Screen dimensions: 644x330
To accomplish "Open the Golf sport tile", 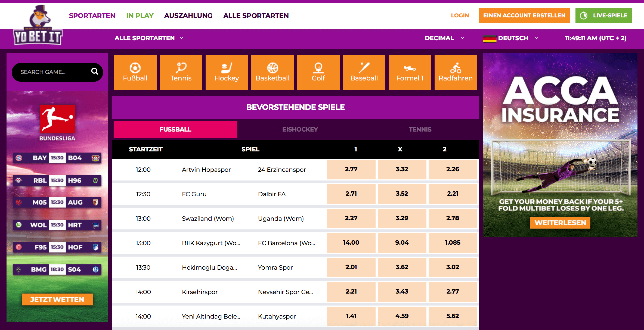I will (x=318, y=72).
